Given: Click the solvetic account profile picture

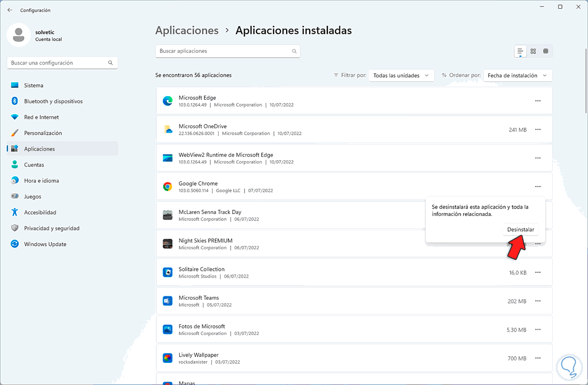Looking at the screenshot, I should [19, 35].
